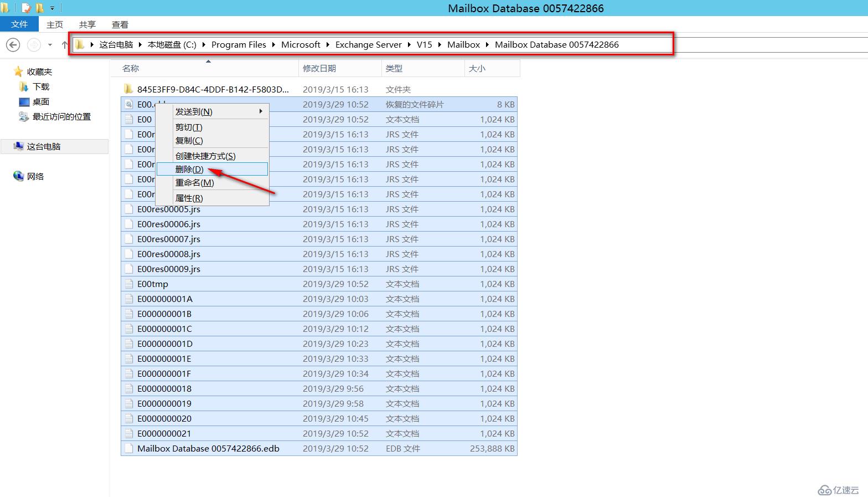Click Program Files breadcrumb segment
The height and width of the screenshot is (497, 868).
coord(239,44)
